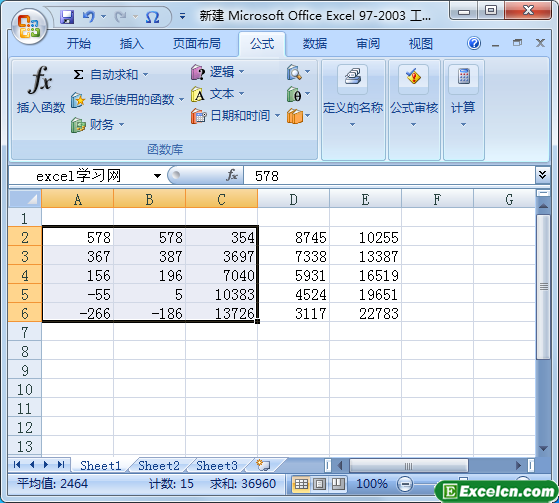Expand the Calculation dropdown arrow
The height and width of the screenshot is (503, 559).
pos(463,124)
